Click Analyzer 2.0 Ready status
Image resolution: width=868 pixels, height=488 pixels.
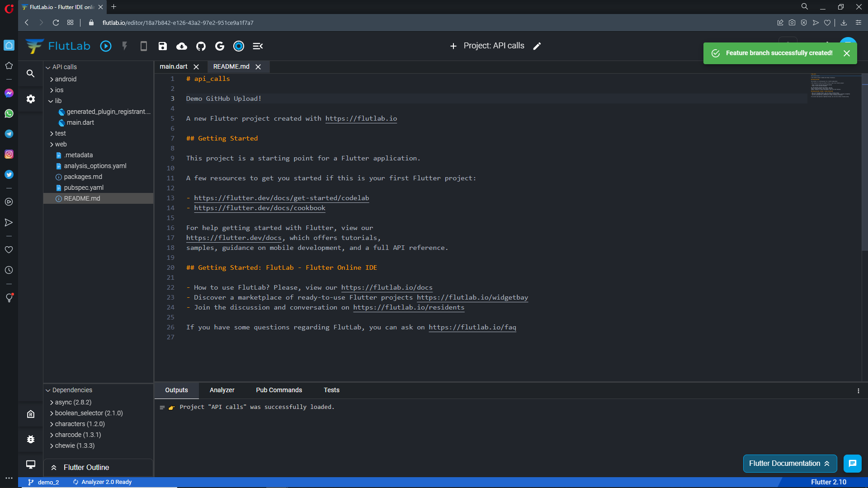[102, 482]
